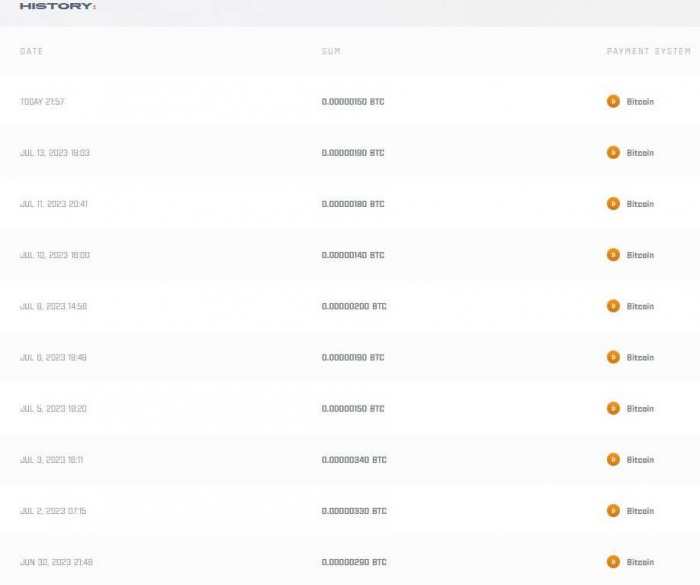Select the Today 21:57 date entry
The height and width of the screenshot is (585, 700).
(x=42, y=102)
